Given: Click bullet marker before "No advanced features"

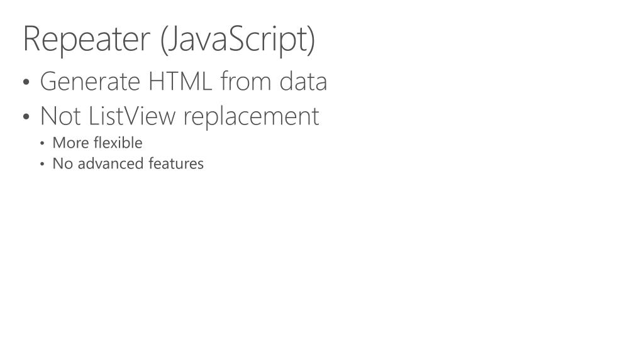Looking at the screenshot, I should 42,165.
